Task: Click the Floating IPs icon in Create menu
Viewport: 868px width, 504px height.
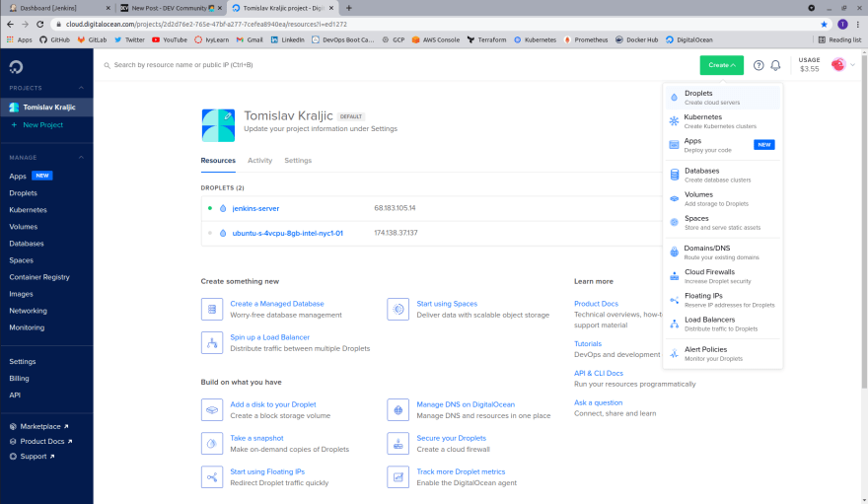Action: [675, 300]
